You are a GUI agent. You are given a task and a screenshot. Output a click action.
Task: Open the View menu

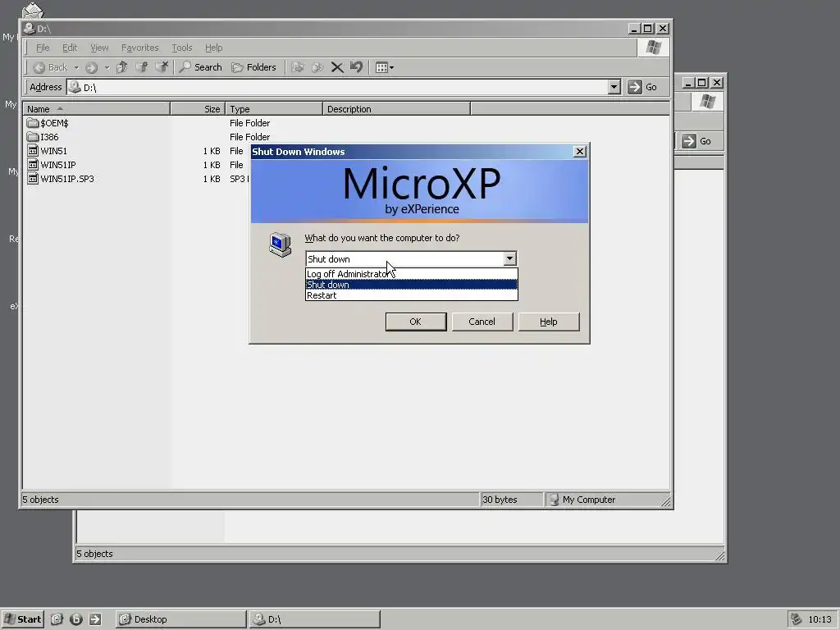point(99,48)
